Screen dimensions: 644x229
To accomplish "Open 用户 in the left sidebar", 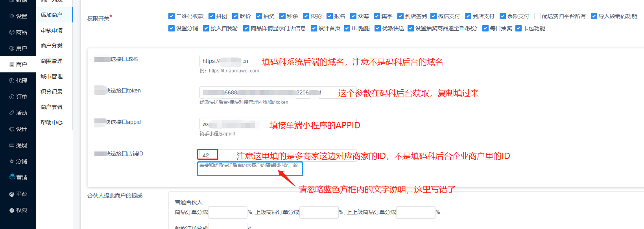I will [x=18, y=48].
